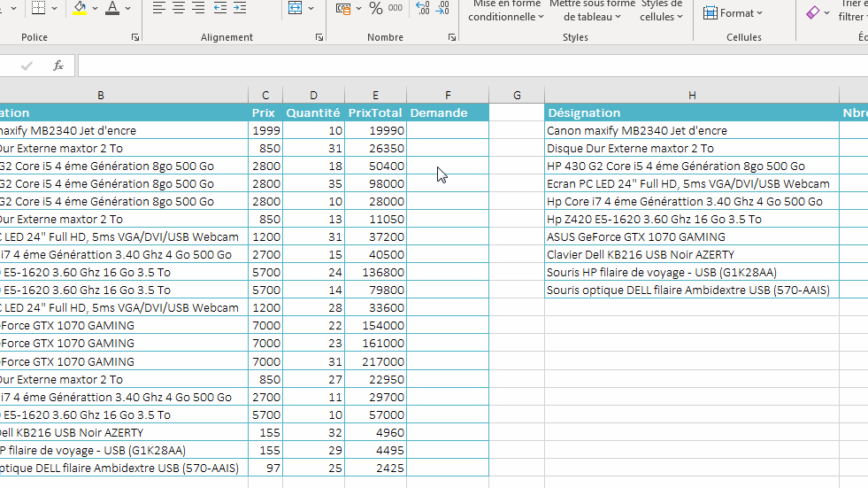Select Prix cell showing 97
Screen dimensions: 868x488
(x=265, y=468)
